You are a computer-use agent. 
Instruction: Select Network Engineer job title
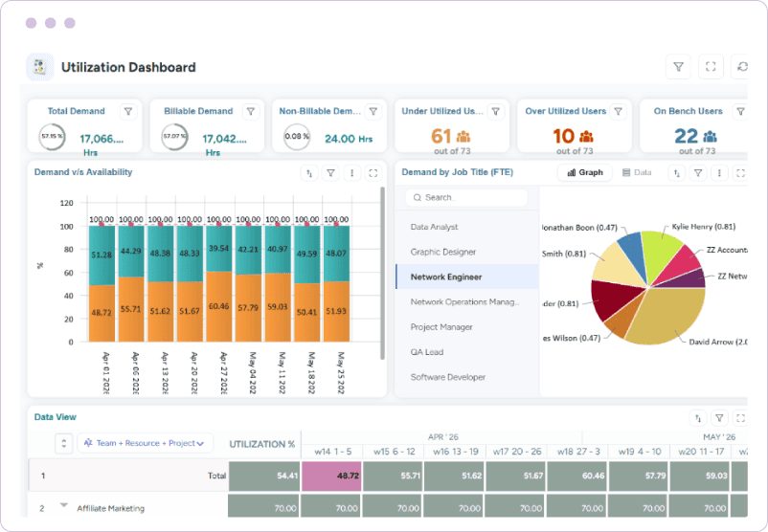coord(466,277)
